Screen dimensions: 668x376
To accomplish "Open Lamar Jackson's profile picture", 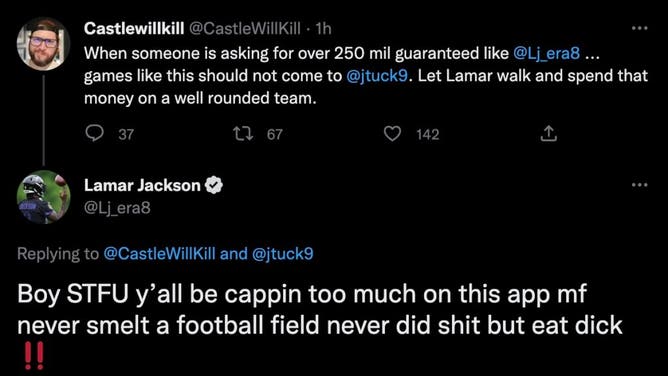I will 43,197.
